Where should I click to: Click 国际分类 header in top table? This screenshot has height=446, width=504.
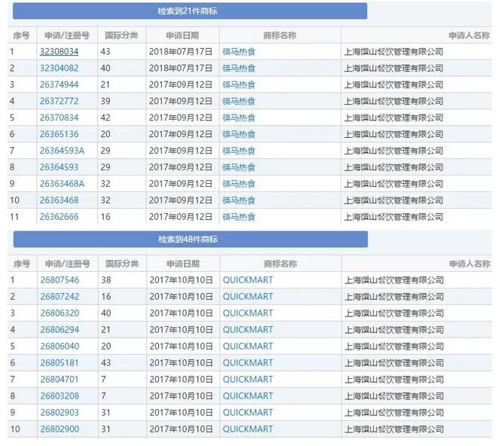(x=121, y=35)
